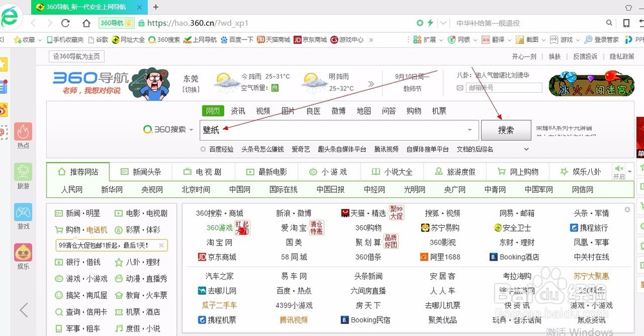
Task: Go back with the back arrow
Action: point(33,23)
